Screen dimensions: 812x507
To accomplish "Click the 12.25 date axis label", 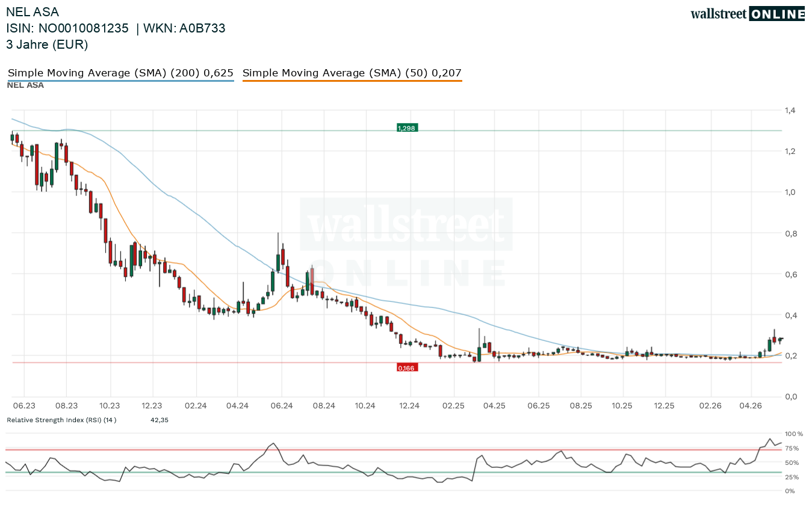I will tap(665, 405).
